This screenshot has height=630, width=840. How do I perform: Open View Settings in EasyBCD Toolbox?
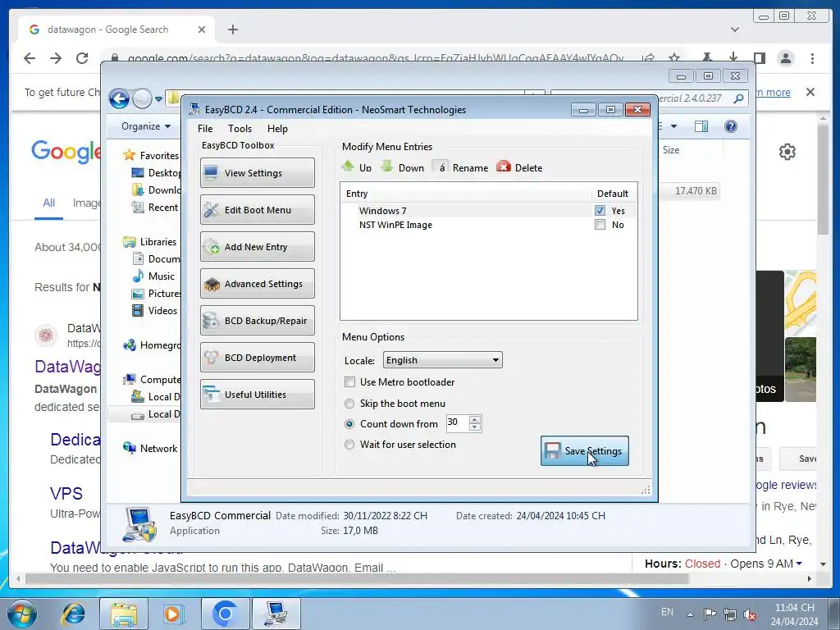point(257,172)
